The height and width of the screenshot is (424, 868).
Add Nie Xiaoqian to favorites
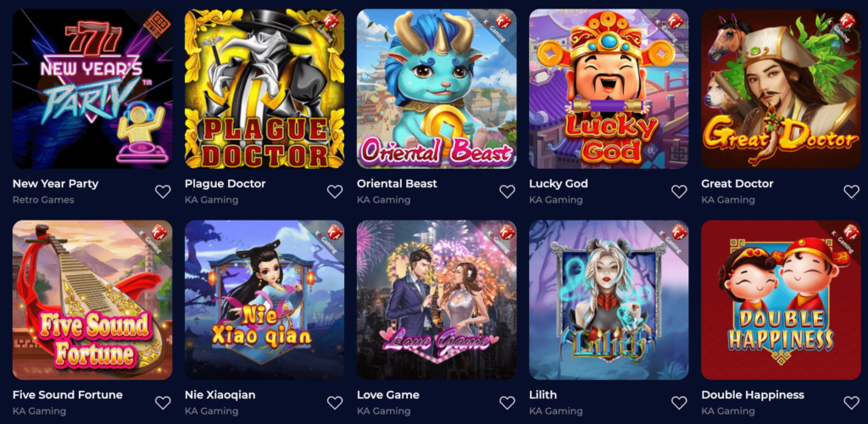[x=335, y=403]
